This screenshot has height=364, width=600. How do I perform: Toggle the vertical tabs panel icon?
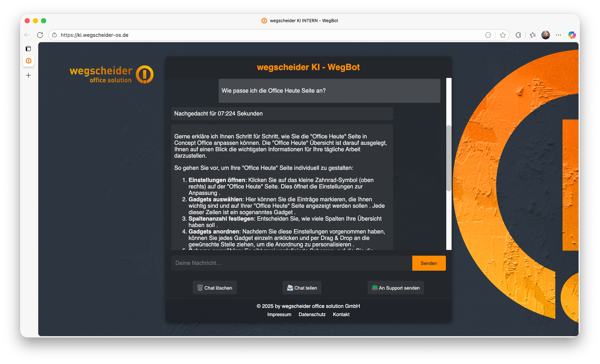coord(29,49)
